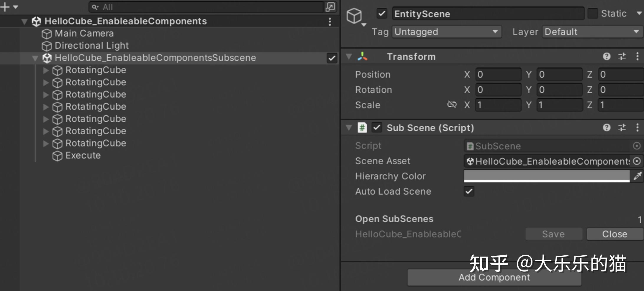The image size is (644, 291).
Task: Click the Transform presets icon
Action: [x=622, y=56]
